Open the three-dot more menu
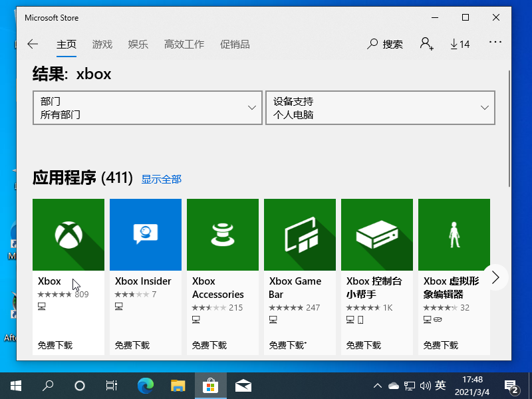532x399 pixels. coord(495,43)
